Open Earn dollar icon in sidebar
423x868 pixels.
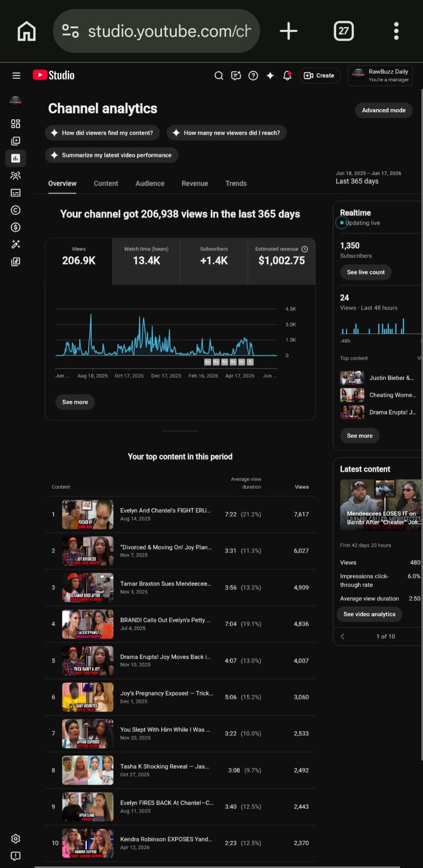point(16,227)
